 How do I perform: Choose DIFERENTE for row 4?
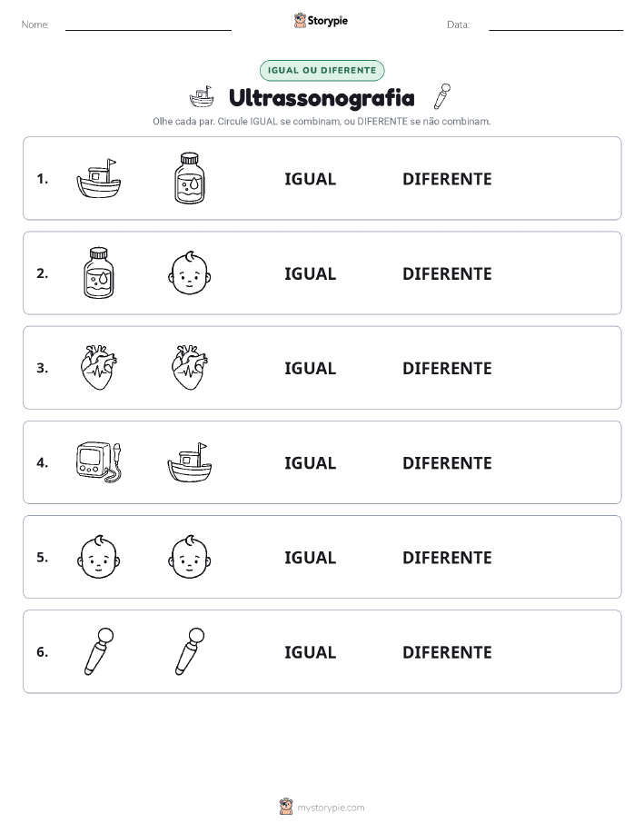(447, 462)
